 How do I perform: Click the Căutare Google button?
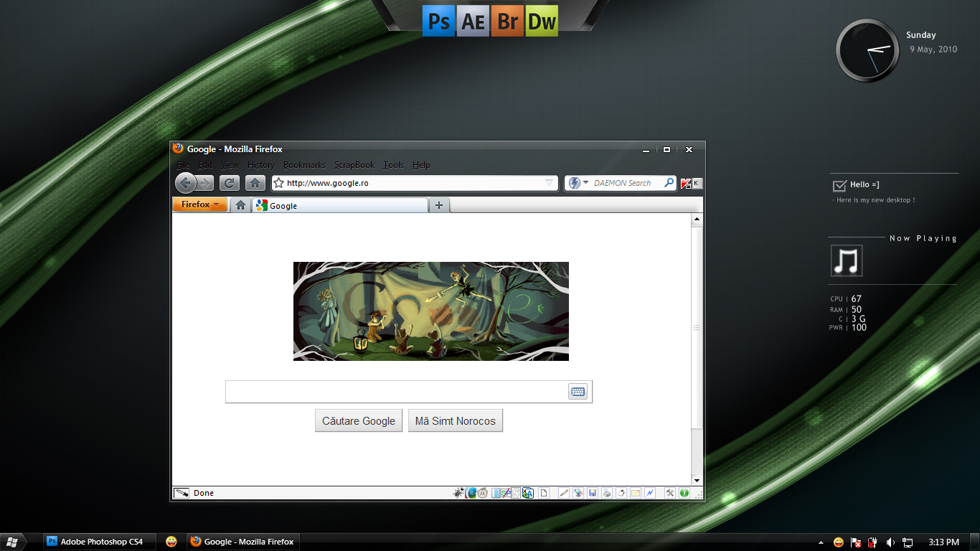coord(359,420)
